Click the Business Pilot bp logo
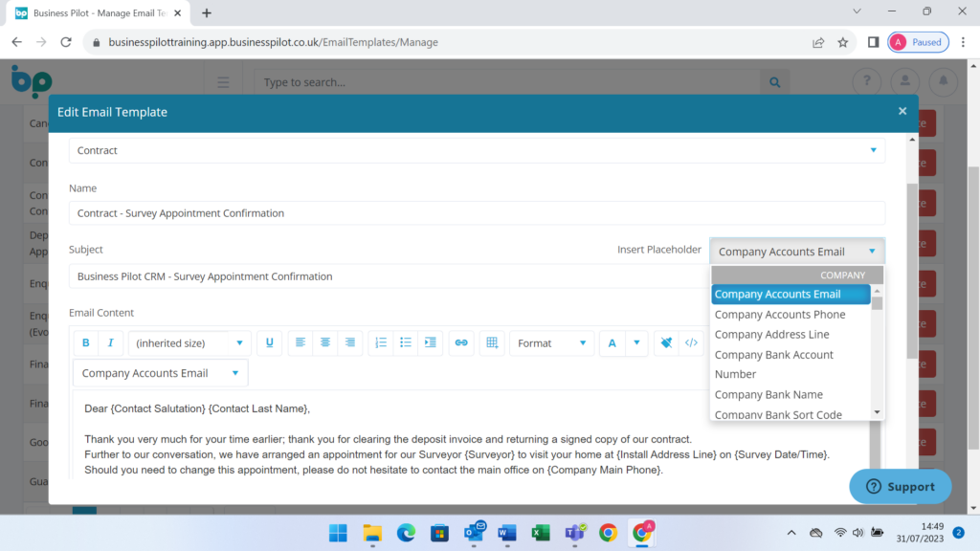 point(32,81)
